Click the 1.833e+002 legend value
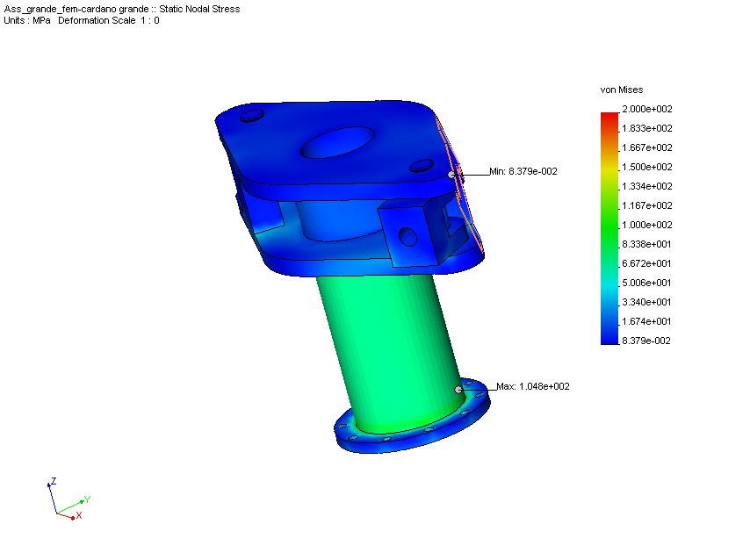 (646, 128)
